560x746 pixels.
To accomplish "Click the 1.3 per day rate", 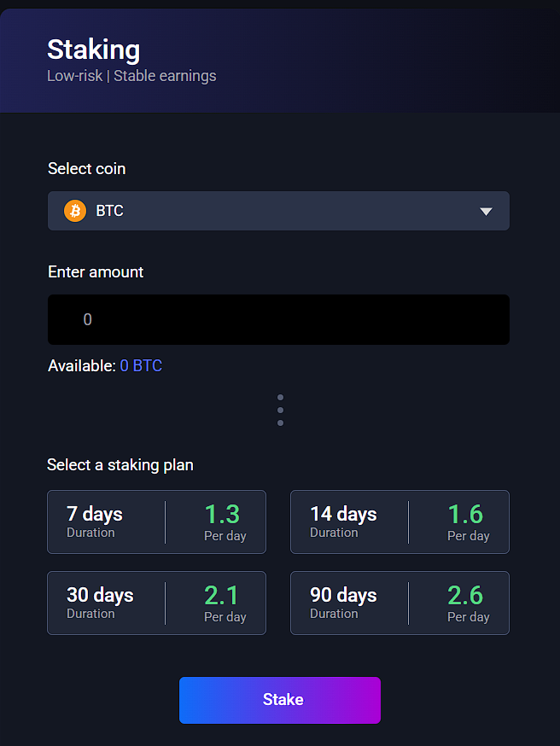I will coord(222,515).
